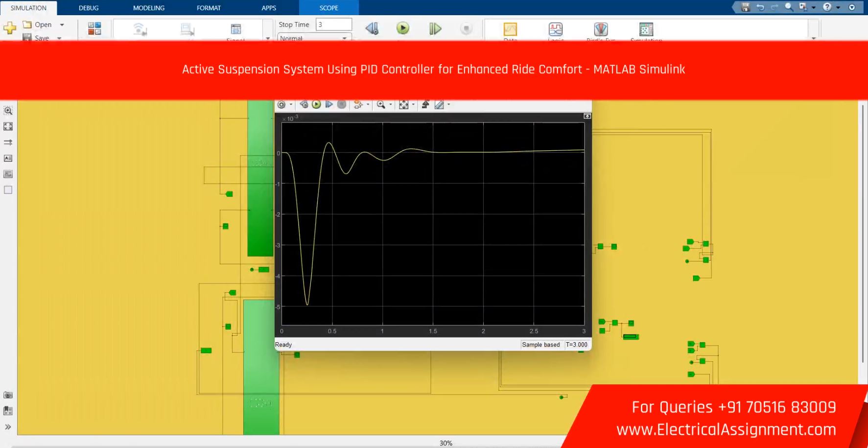The image size is (868, 448).
Task: Expand the Help dropdown arrow
Action: pos(838,8)
